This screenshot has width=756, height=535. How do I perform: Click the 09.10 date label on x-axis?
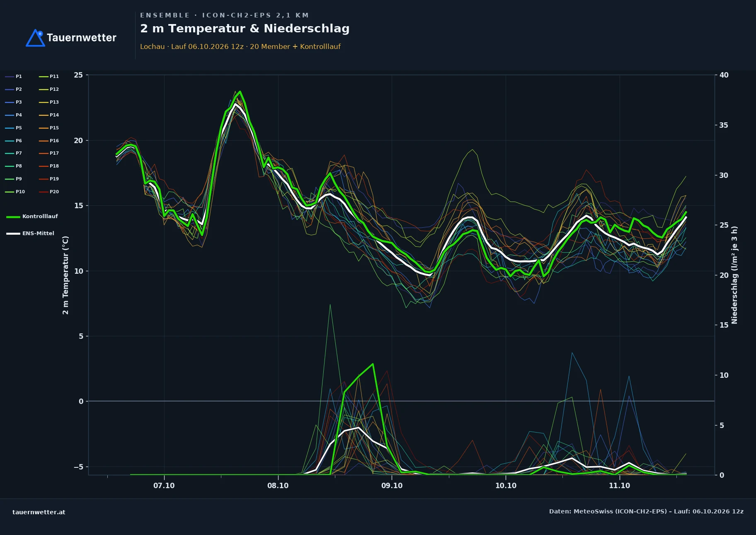click(392, 486)
